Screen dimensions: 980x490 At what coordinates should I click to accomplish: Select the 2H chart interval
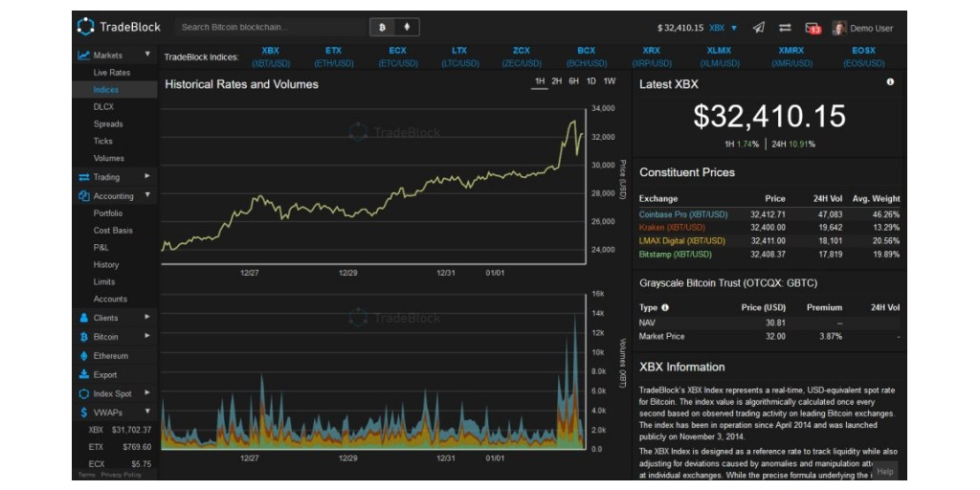pyautogui.click(x=557, y=81)
